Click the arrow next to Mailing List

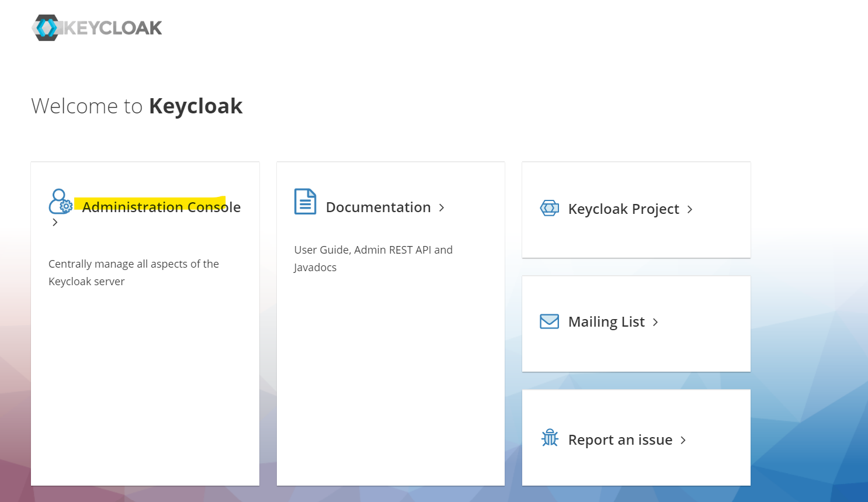coord(655,321)
